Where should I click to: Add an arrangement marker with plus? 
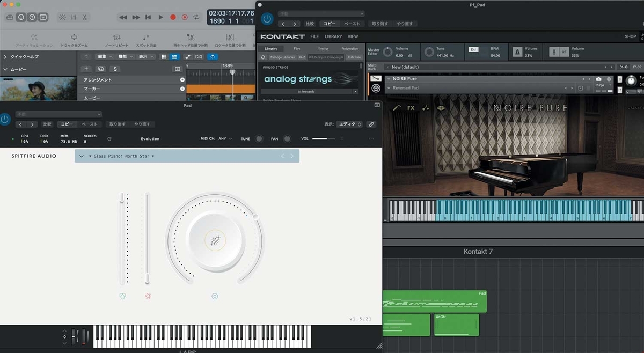(x=182, y=79)
